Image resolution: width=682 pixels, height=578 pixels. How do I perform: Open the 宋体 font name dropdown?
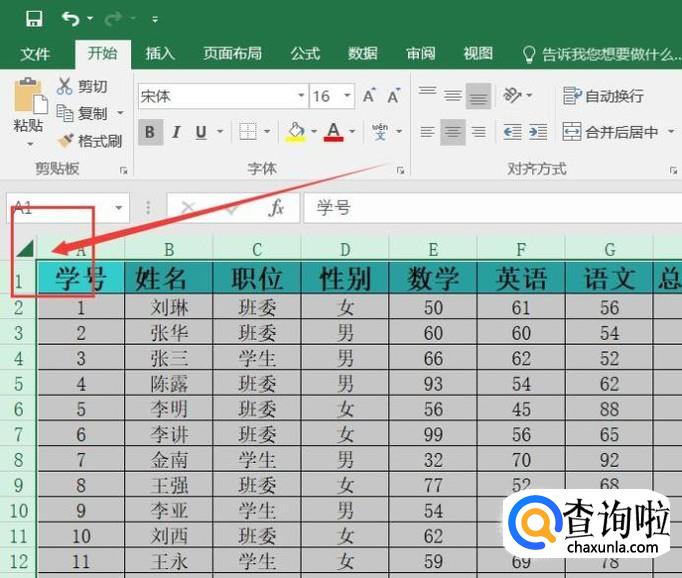point(301,95)
